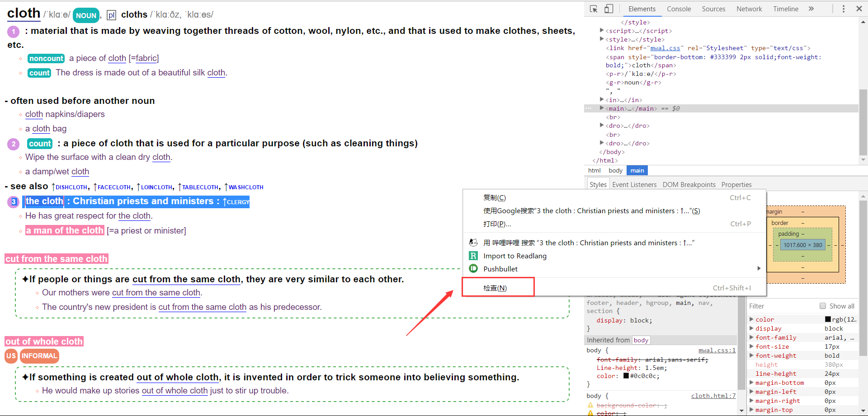Click the NOUN part-of-speech badge
Screen dimensions: 868x416
(x=86, y=15)
